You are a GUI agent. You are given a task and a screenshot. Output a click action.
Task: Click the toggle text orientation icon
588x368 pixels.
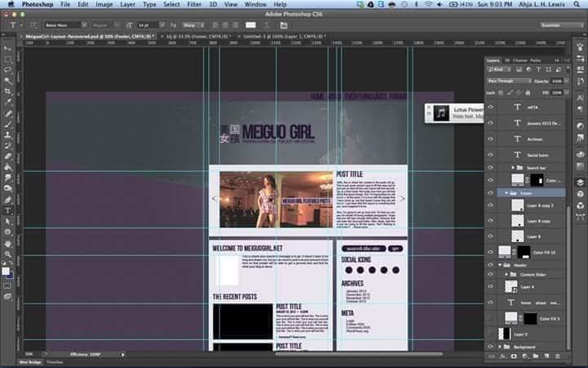coord(33,25)
